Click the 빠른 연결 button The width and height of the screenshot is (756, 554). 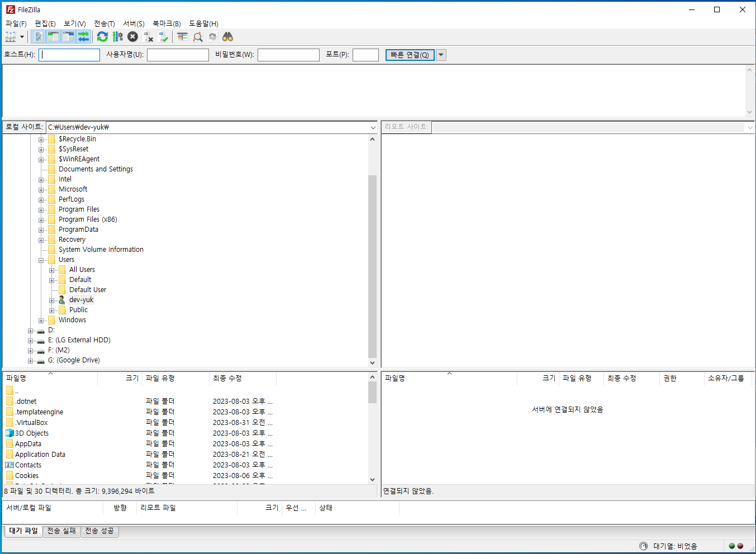[410, 55]
